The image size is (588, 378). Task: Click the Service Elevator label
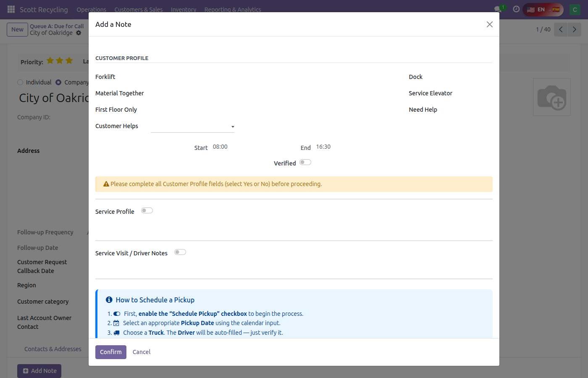pyautogui.click(x=430, y=93)
